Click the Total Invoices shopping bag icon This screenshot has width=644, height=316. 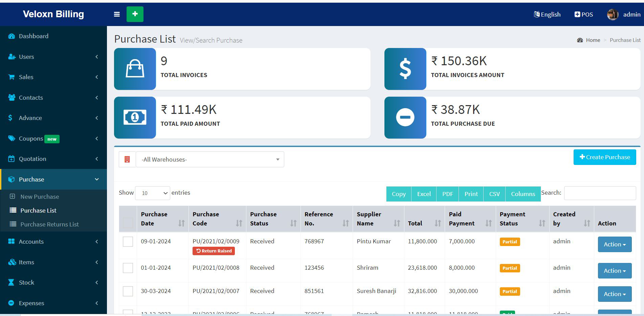[135, 69]
